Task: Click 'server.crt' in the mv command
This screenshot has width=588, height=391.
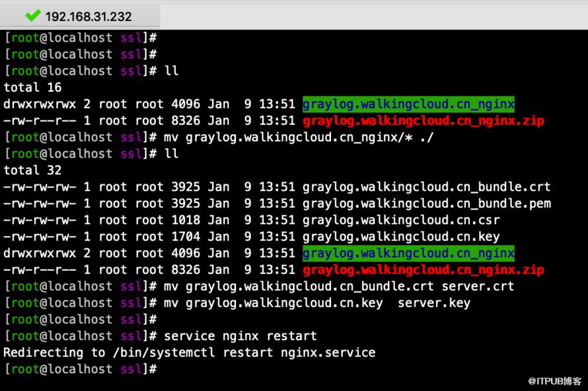Action: tap(478, 286)
